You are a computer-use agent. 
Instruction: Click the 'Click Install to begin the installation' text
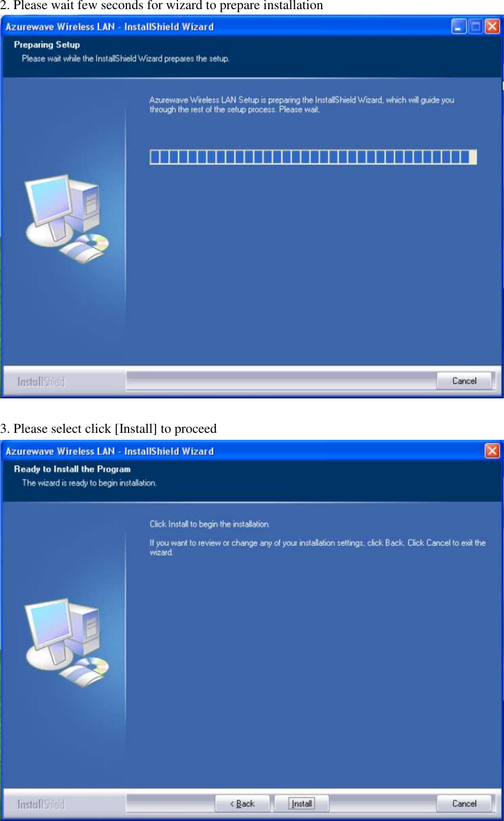pyautogui.click(x=210, y=524)
